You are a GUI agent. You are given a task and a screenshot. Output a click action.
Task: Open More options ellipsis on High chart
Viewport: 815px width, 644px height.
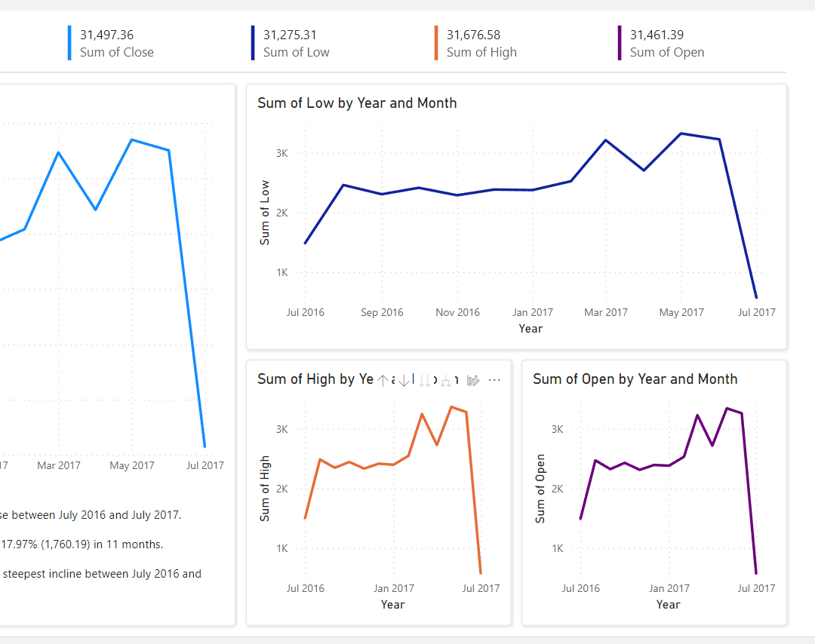[494, 380]
